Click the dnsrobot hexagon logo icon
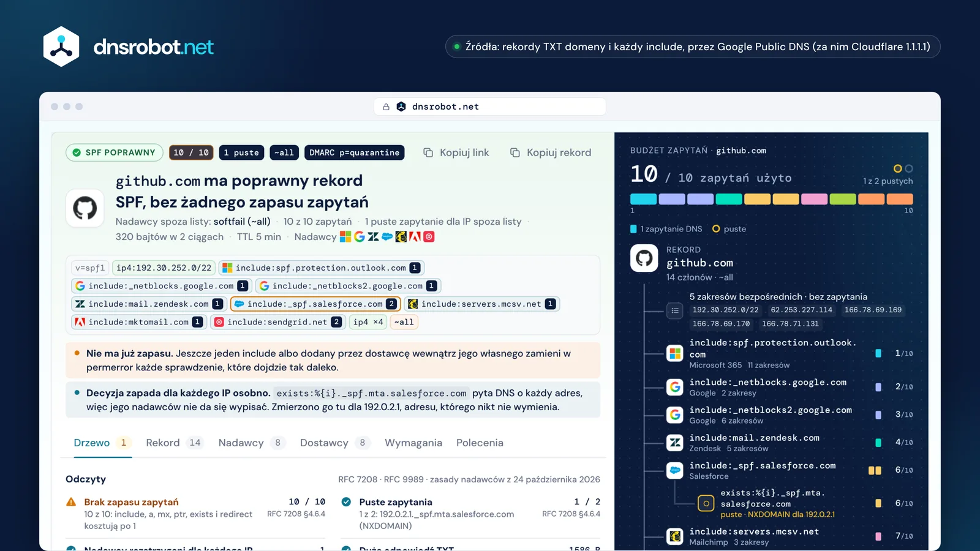980x551 pixels. [61, 47]
